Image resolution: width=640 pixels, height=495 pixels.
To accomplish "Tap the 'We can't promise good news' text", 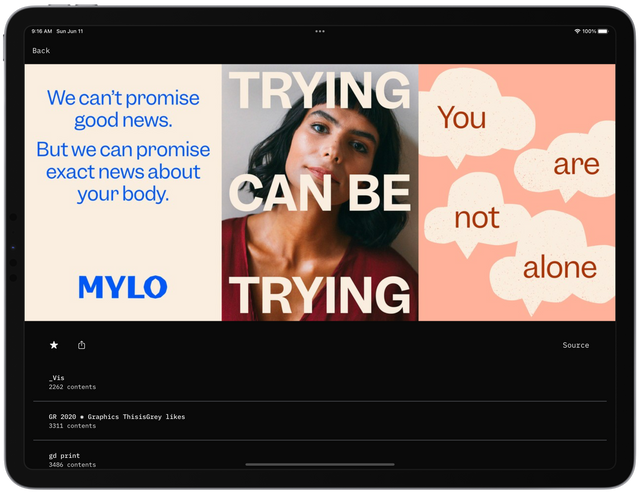I will click(x=123, y=110).
